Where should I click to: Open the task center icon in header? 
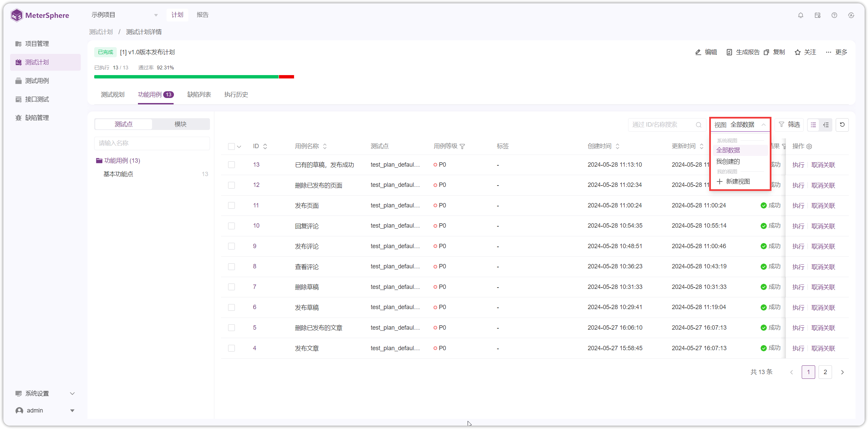click(x=818, y=15)
